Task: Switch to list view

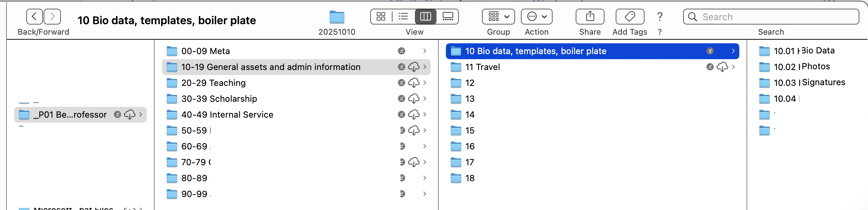Action: pyautogui.click(x=403, y=17)
